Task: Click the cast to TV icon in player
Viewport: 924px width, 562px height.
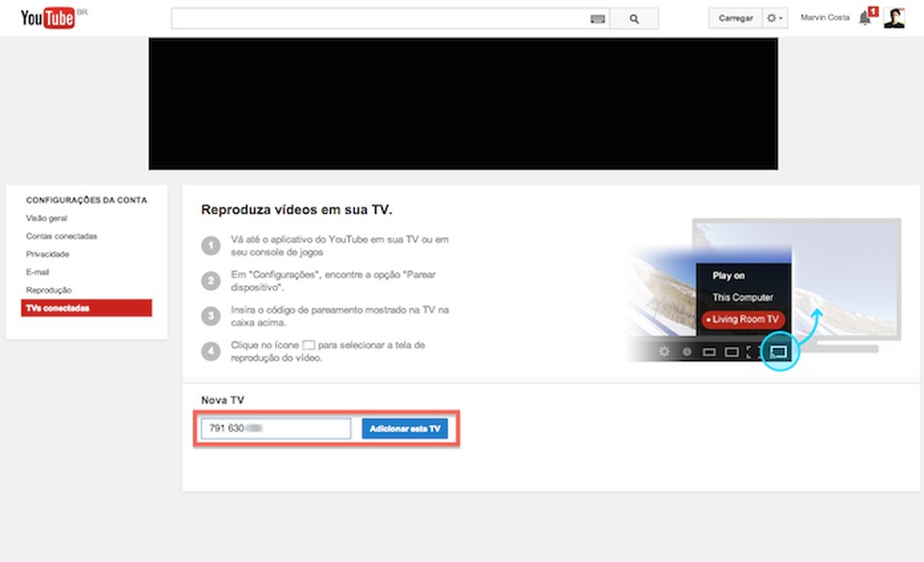Action: coord(778,352)
